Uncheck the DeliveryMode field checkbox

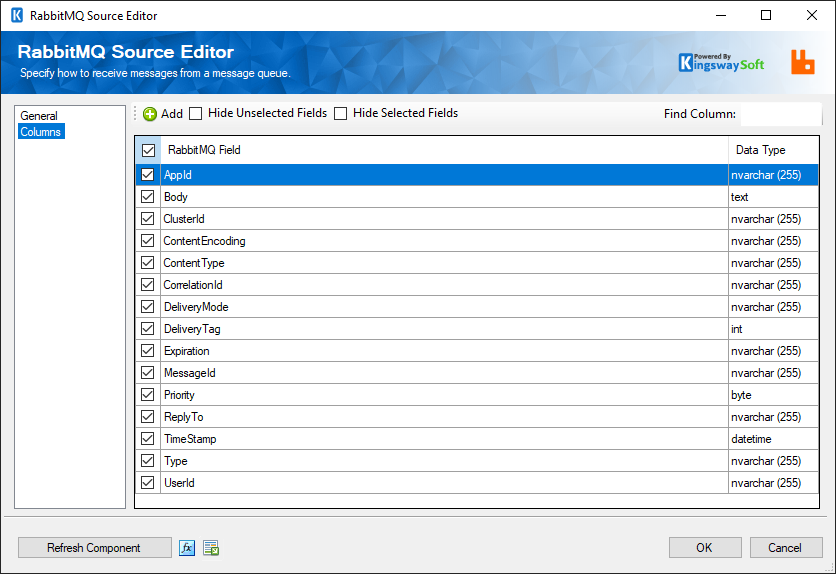coord(148,307)
